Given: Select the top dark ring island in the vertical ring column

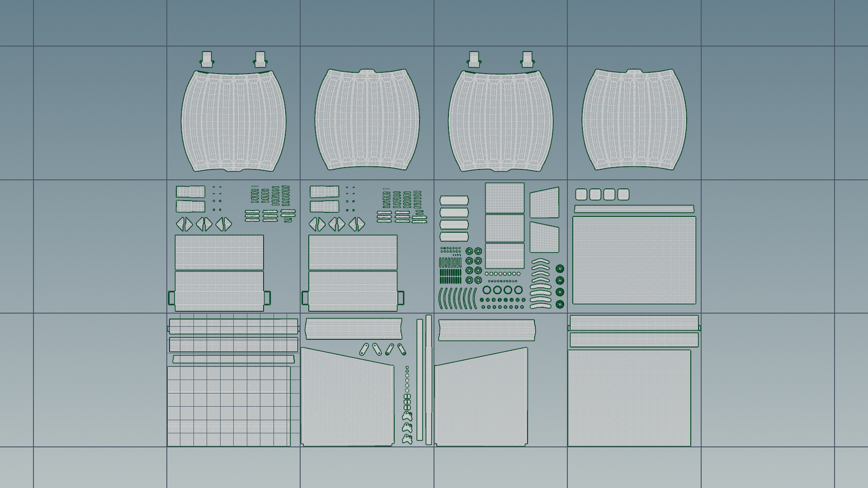Looking at the screenshot, I should point(560,269).
